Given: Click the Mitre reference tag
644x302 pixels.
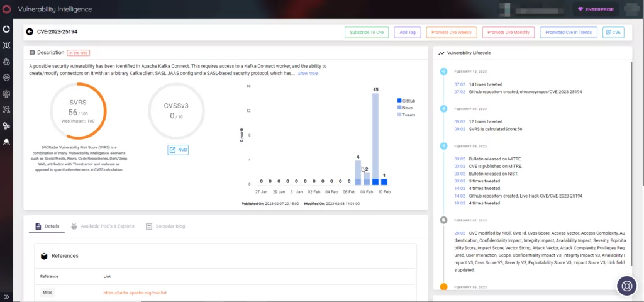Looking at the screenshot, I should pos(47,293).
